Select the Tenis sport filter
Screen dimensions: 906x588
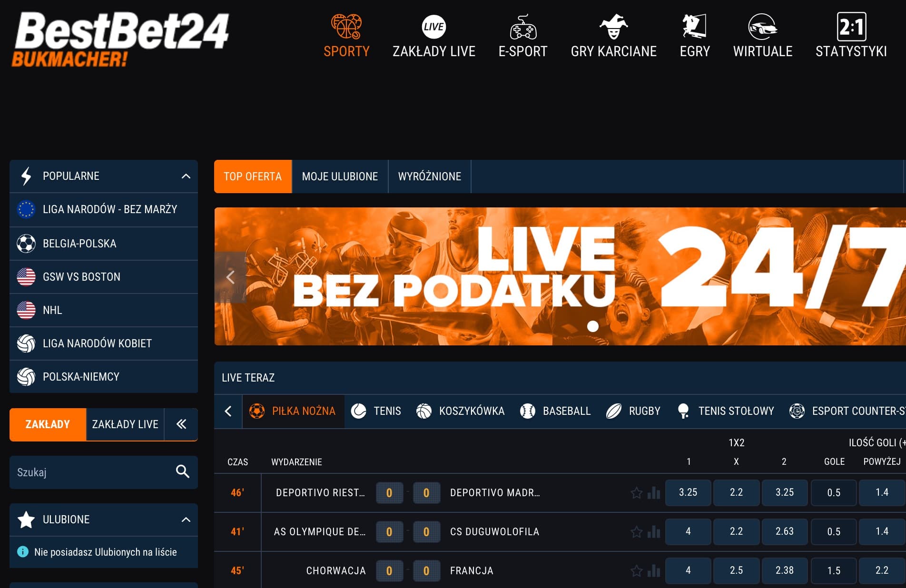coord(376,411)
